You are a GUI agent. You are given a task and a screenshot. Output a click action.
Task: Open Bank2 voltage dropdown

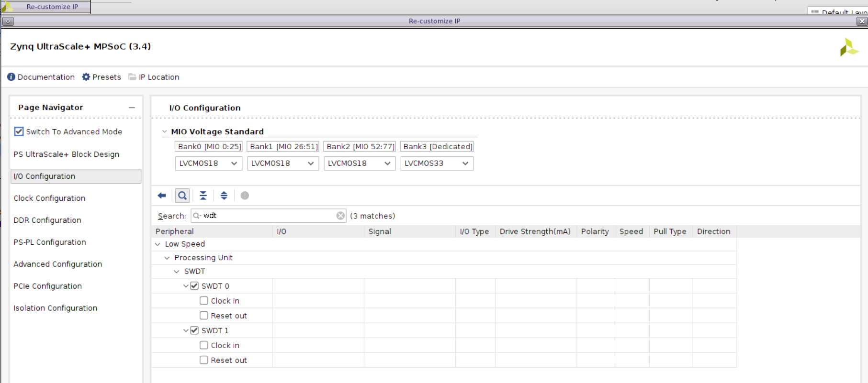(360, 164)
